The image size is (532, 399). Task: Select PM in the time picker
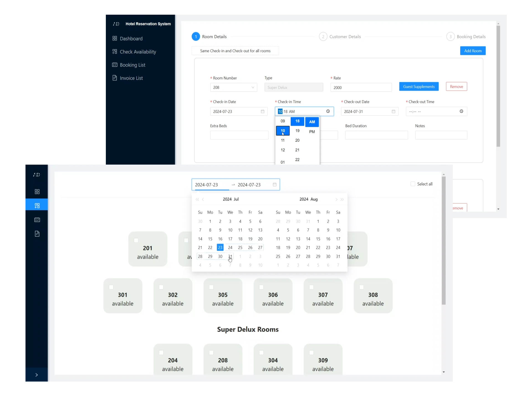pos(312,132)
